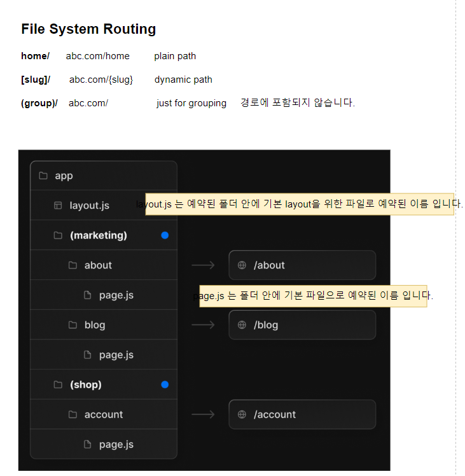Click the bold home/ text
The image size is (465, 476).
tap(35, 56)
